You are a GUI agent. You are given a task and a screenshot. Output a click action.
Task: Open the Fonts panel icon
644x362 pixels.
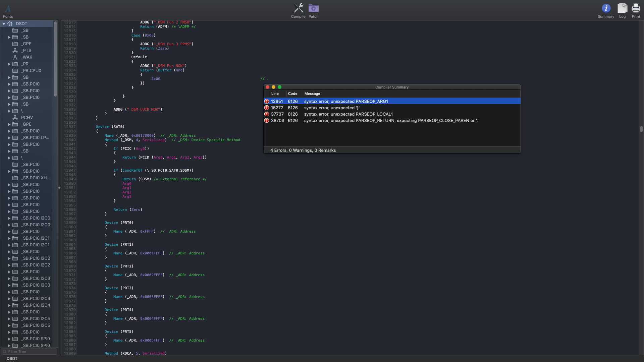8,9
